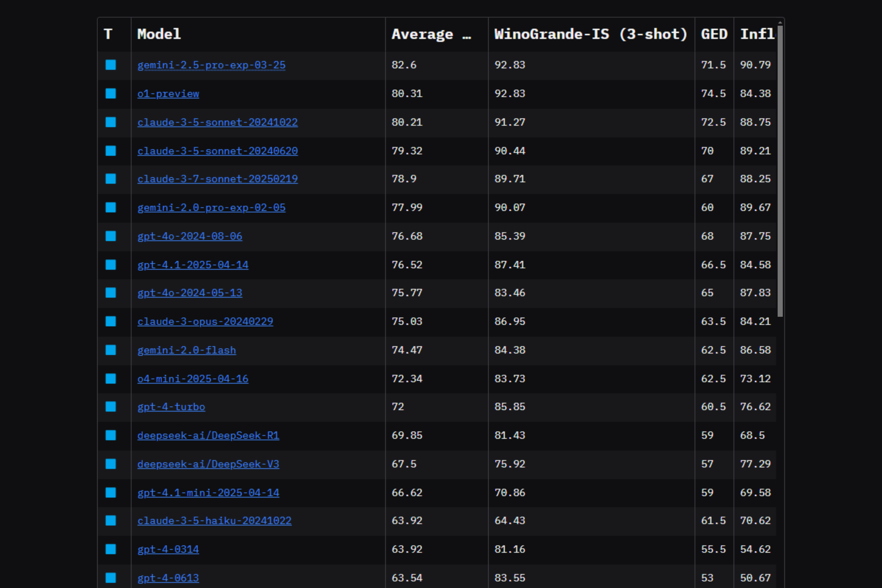Sort by the Model column header
Image resolution: width=882 pixels, height=588 pixels.
coord(258,35)
